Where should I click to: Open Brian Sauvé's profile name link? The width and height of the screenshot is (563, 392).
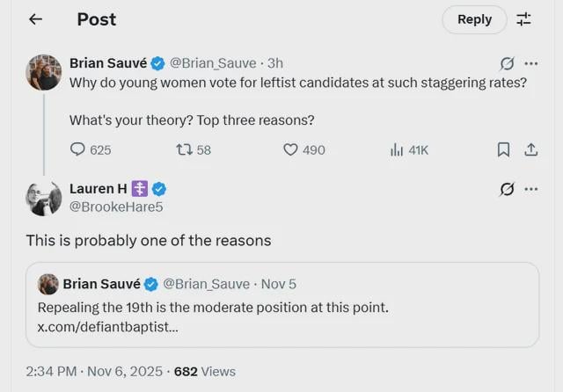click(x=108, y=63)
